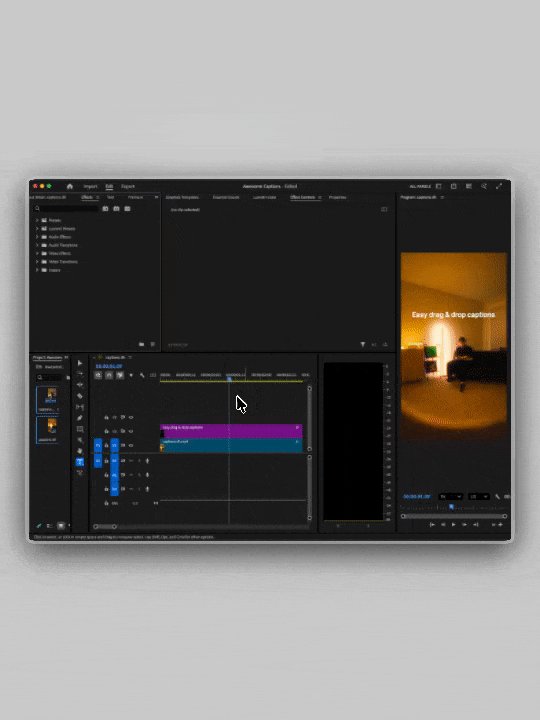Switch Project panel to list view
540x720 pixels.
[x=50, y=526]
